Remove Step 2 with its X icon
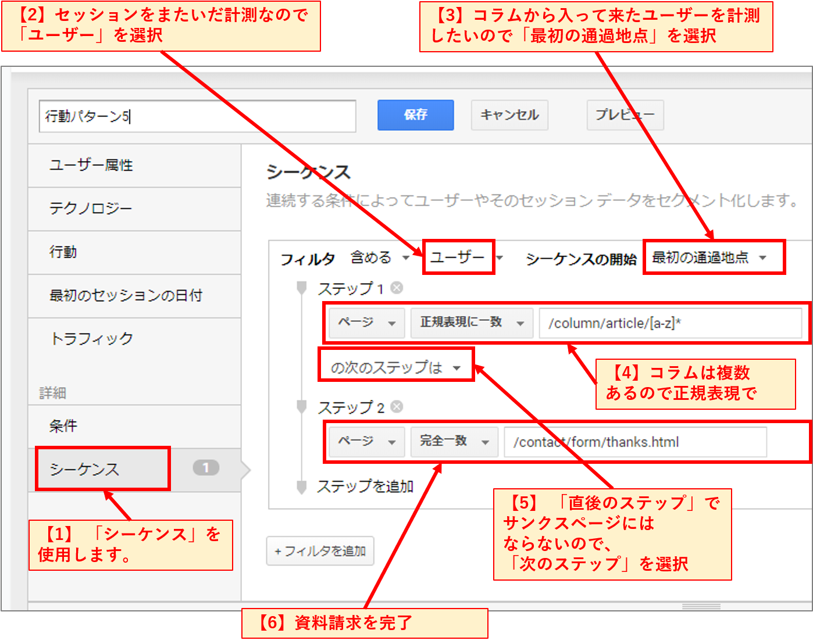813x644 pixels. [x=397, y=407]
